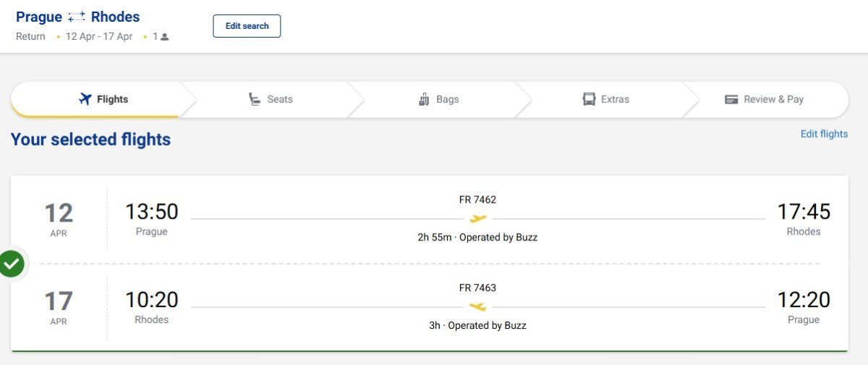Image resolution: width=868 pixels, height=365 pixels.
Task: Click the card icon in Review & Pay
Action: coord(731,99)
